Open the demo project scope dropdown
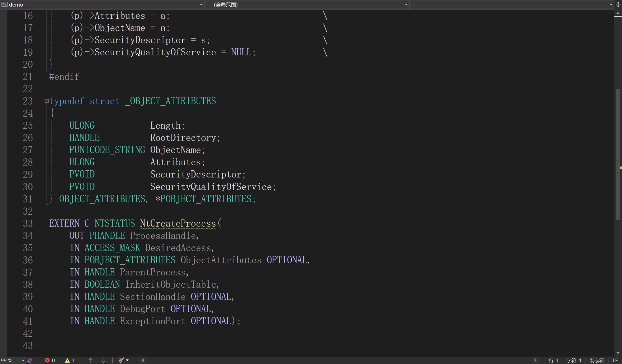The width and height of the screenshot is (622, 364). tap(201, 5)
